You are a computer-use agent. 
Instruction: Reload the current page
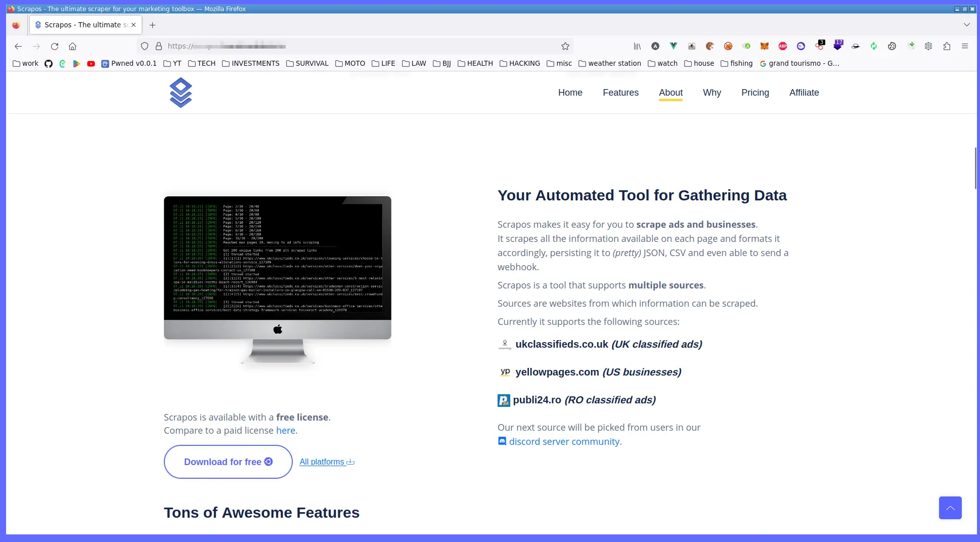pyautogui.click(x=55, y=46)
